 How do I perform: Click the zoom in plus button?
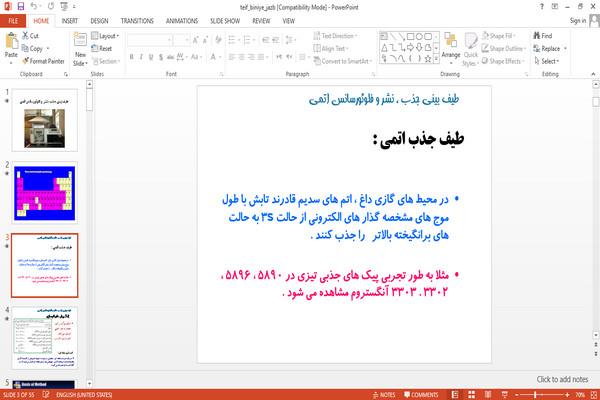tap(567, 395)
